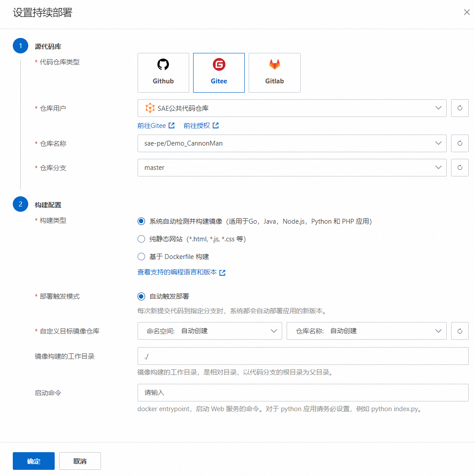Image resolution: width=474 pixels, height=476 pixels.
Task: Choose 系统自动检测并构建镜像 build type
Action: point(141,221)
